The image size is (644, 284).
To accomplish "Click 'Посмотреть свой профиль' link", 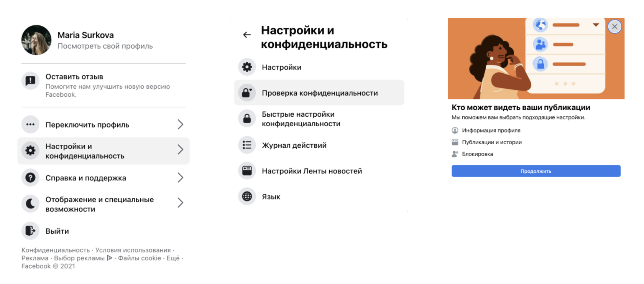I will [105, 46].
